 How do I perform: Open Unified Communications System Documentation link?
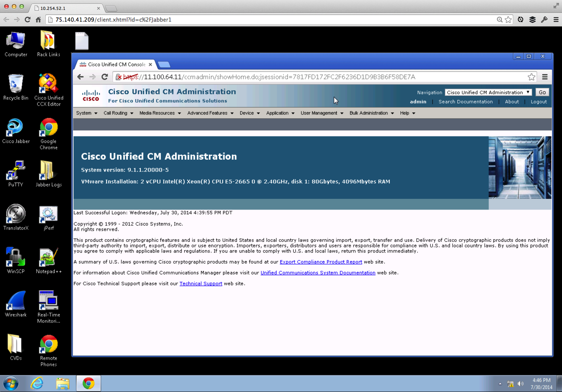pyautogui.click(x=318, y=273)
